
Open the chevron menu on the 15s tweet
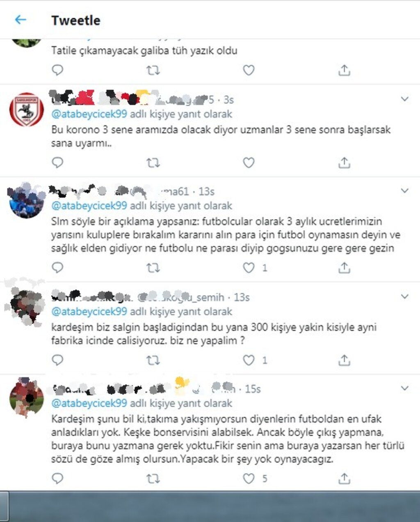point(405,388)
